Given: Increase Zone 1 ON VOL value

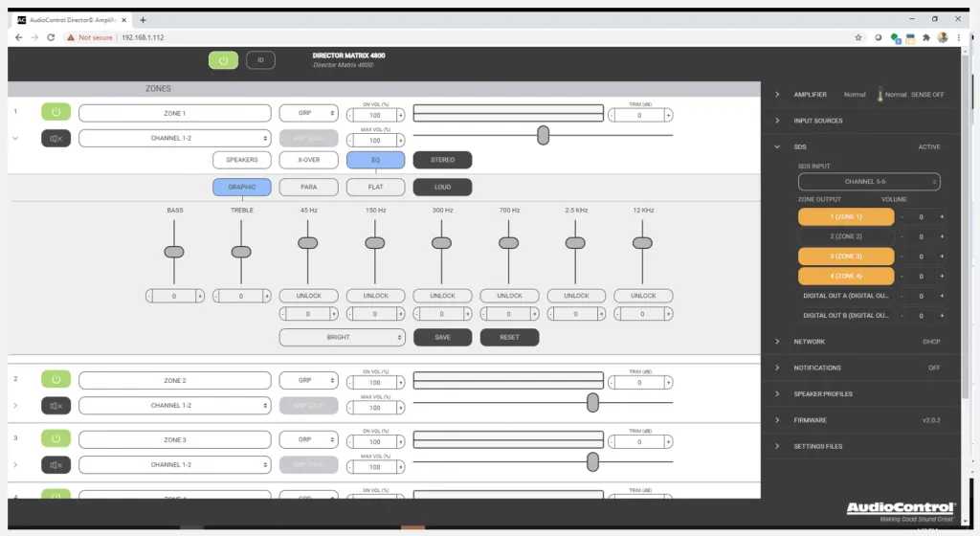Looking at the screenshot, I should point(401,116).
